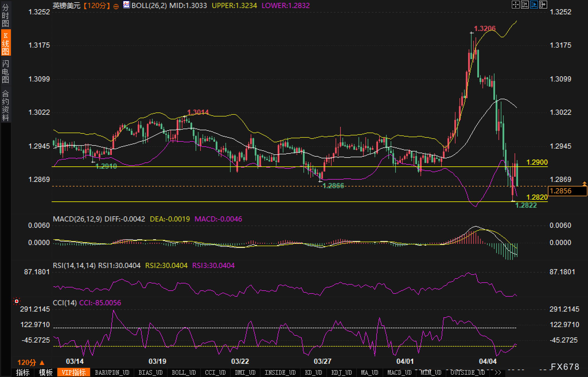Toggle the blue highlighted axis icon

[534, 5]
